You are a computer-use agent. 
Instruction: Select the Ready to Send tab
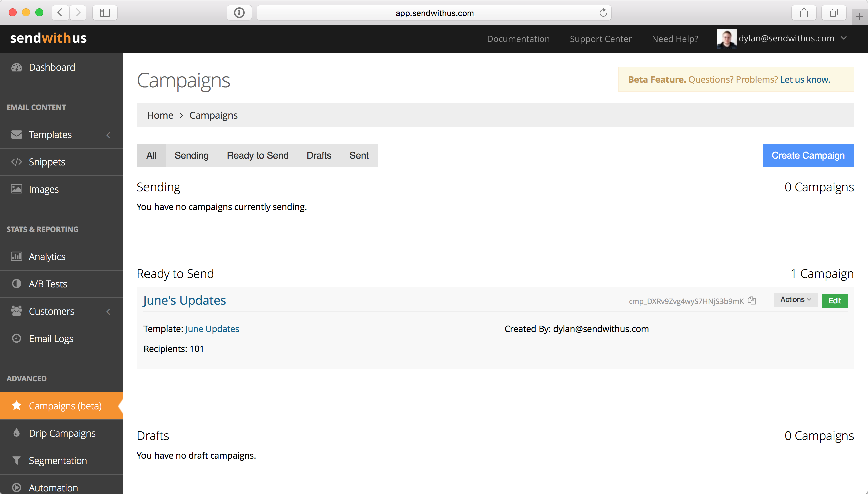[x=257, y=155]
